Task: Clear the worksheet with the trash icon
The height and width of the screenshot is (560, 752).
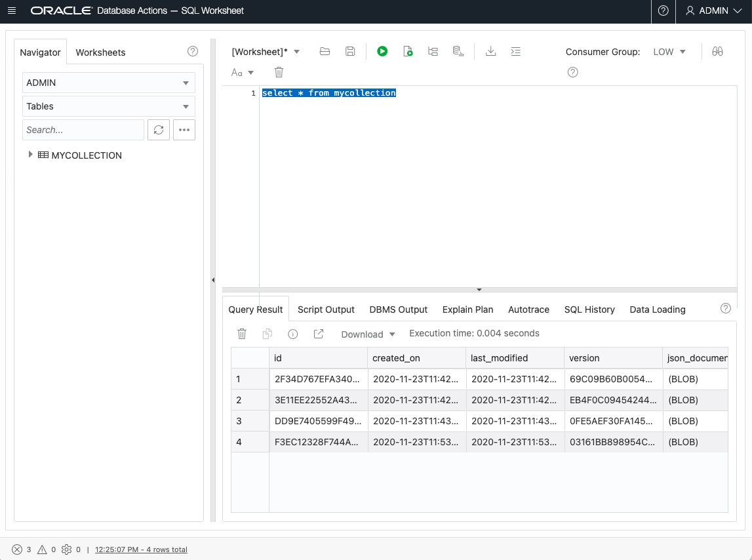Action: tap(279, 72)
